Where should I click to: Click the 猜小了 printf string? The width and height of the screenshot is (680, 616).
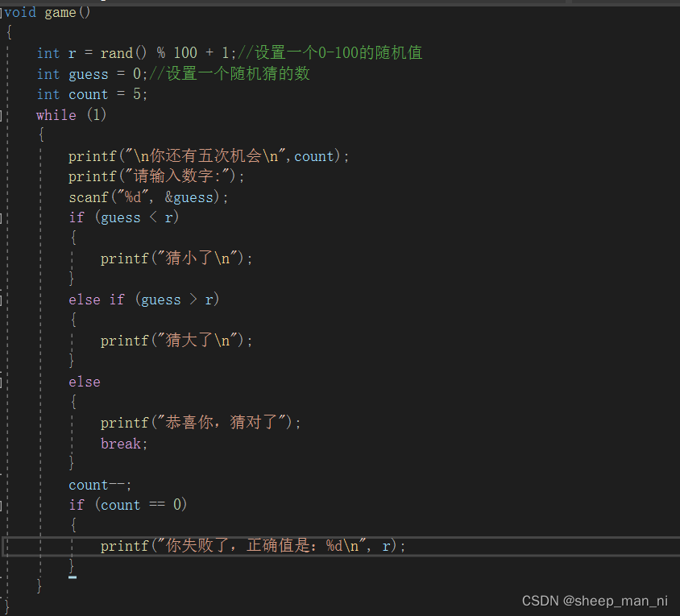pos(189,258)
